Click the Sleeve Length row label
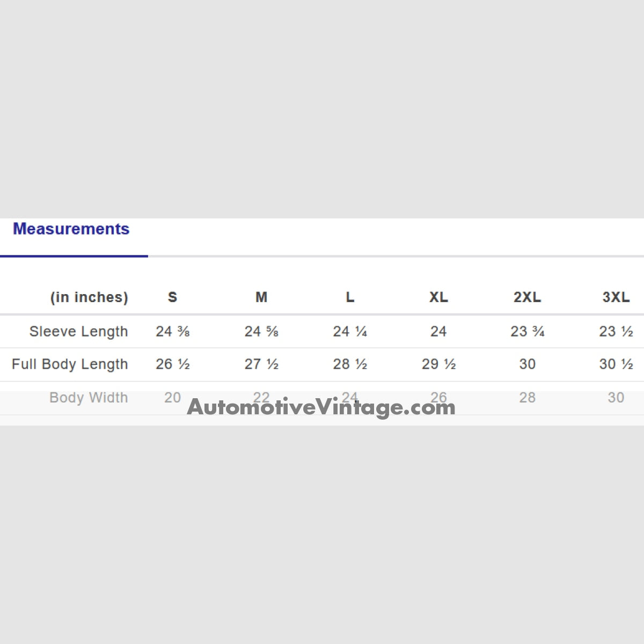The height and width of the screenshot is (644, 644). (x=78, y=332)
